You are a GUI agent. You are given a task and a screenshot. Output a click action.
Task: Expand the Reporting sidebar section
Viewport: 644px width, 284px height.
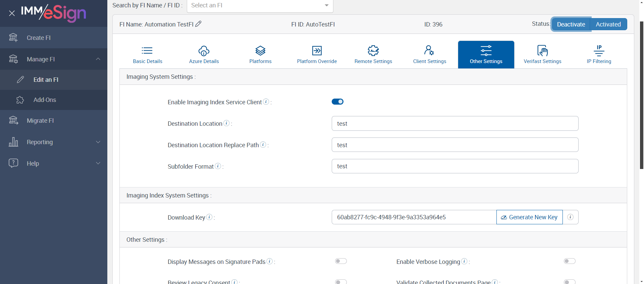[98, 142]
